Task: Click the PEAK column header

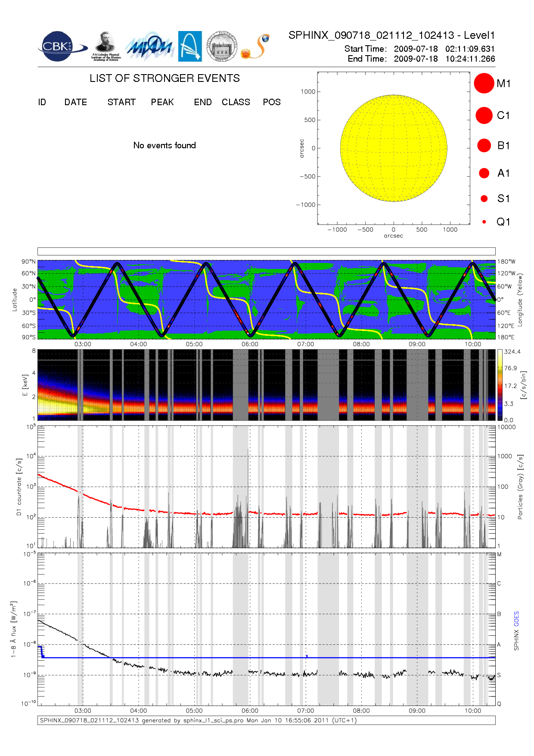Action: [162, 102]
